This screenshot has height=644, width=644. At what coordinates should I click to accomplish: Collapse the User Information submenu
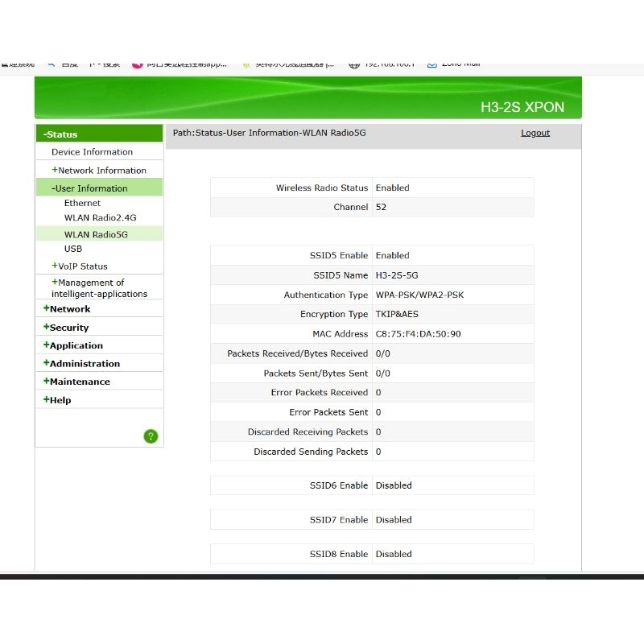pos(90,188)
